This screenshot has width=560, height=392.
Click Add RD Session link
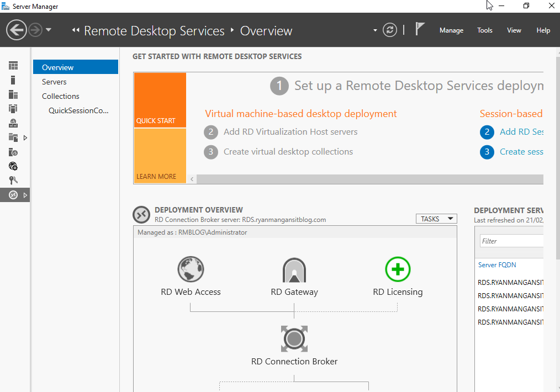(521, 132)
